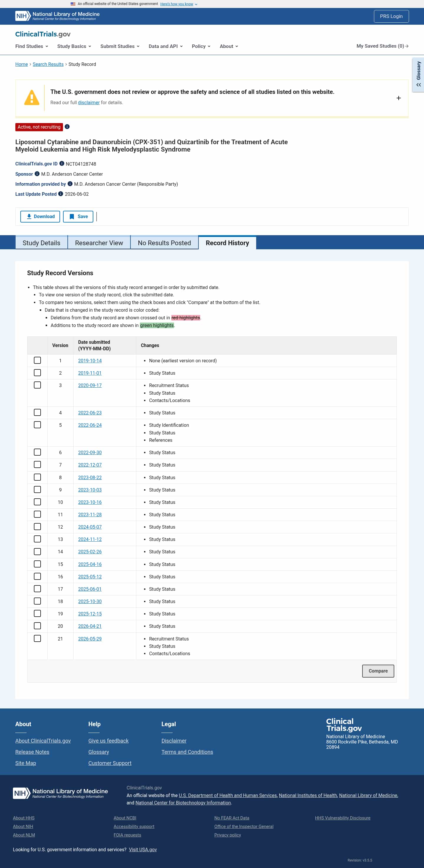Select the checkbox for version 12
424x868 pixels.
tap(37, 526)
